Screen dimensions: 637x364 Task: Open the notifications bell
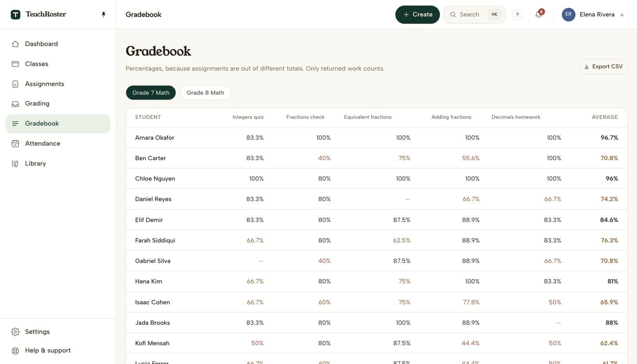539,15
